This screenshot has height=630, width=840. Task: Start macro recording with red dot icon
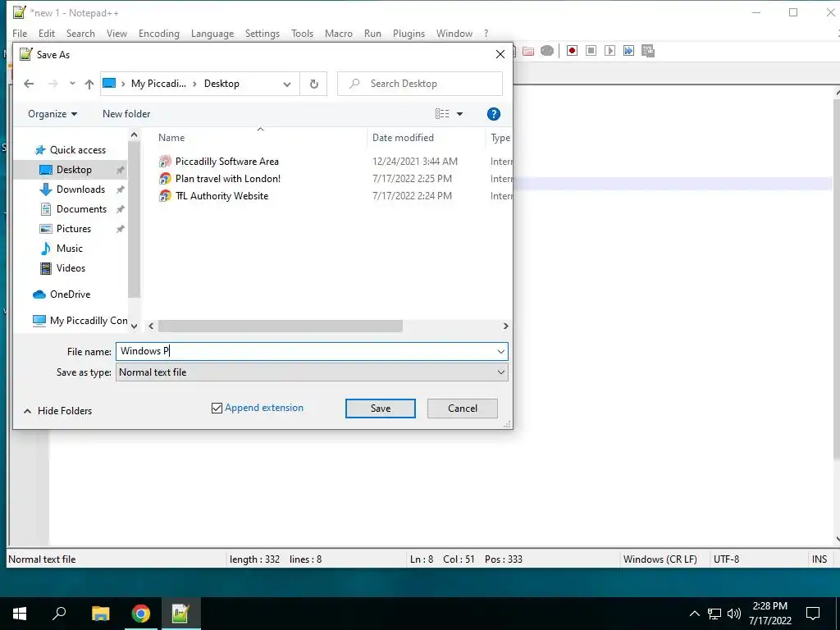click(x=572, y=51)
